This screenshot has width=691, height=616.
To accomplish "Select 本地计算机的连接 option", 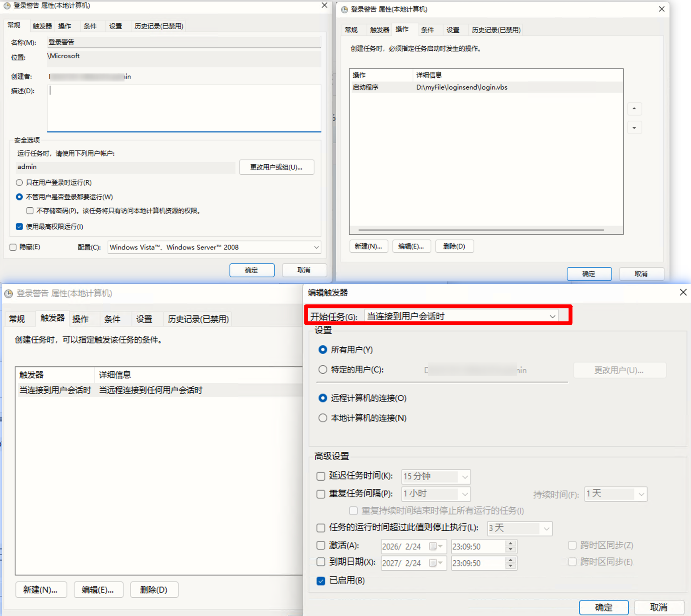I will point(323,418).
